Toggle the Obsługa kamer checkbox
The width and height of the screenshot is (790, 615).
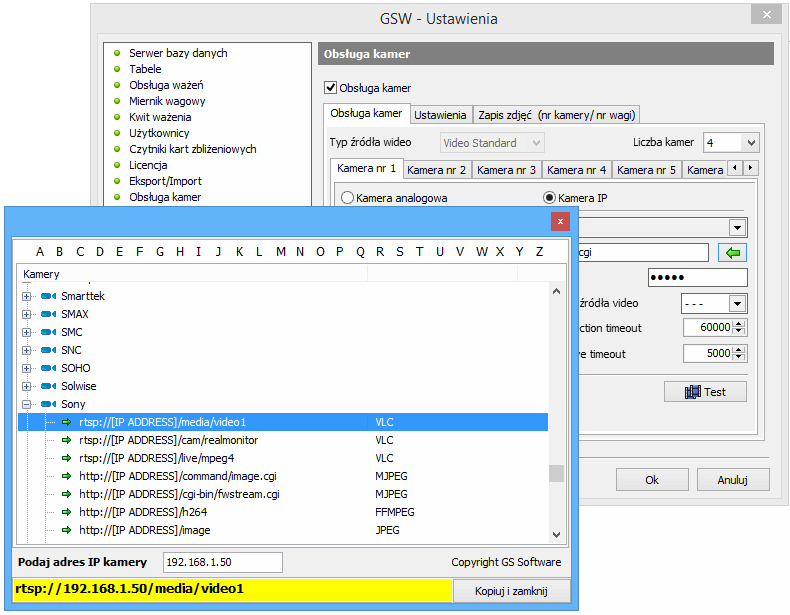click(x=332, y=88)
